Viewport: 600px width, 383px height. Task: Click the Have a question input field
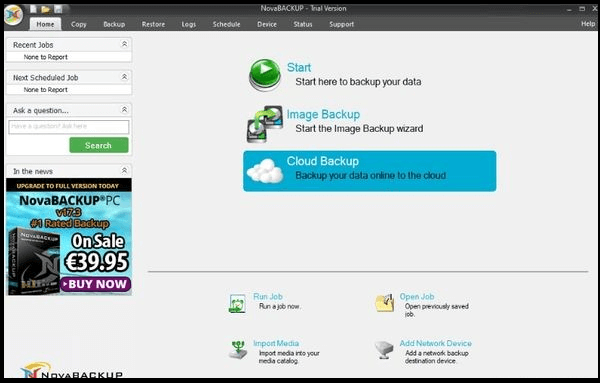69,127
